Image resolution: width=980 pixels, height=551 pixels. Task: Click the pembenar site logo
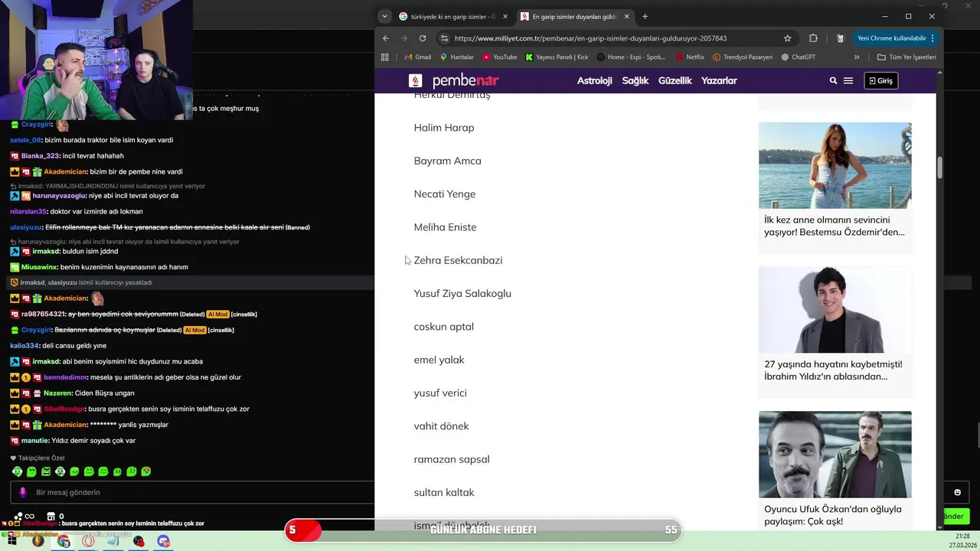454,80
